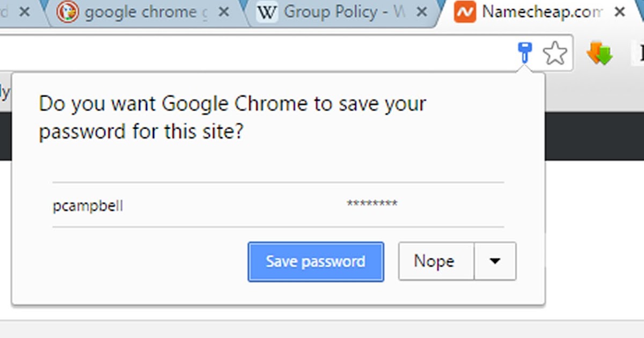This screenshot has height=338, width=644.
Task: Open the orange download arrows extension icon
Action: [x=601, y=53]
